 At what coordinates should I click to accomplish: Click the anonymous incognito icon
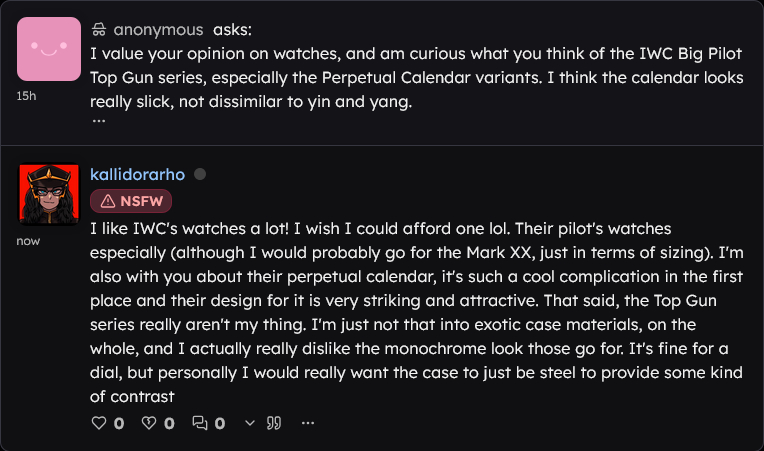click(99, 30)
